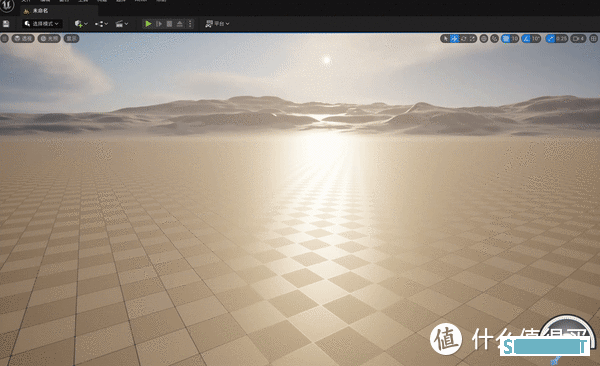Open the quick add content dropdown
This screenshot has height=366, width=600.
81,24
